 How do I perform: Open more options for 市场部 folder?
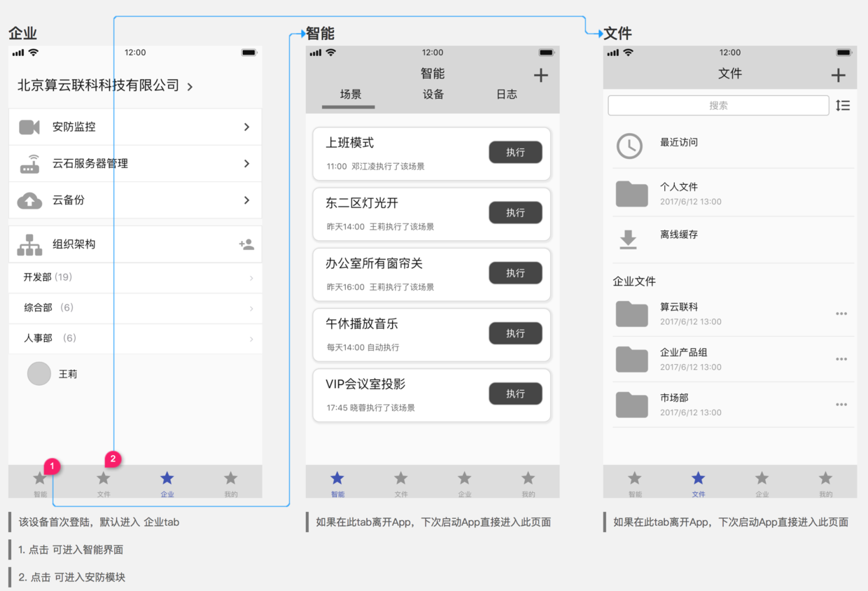(x=841, y=405)
